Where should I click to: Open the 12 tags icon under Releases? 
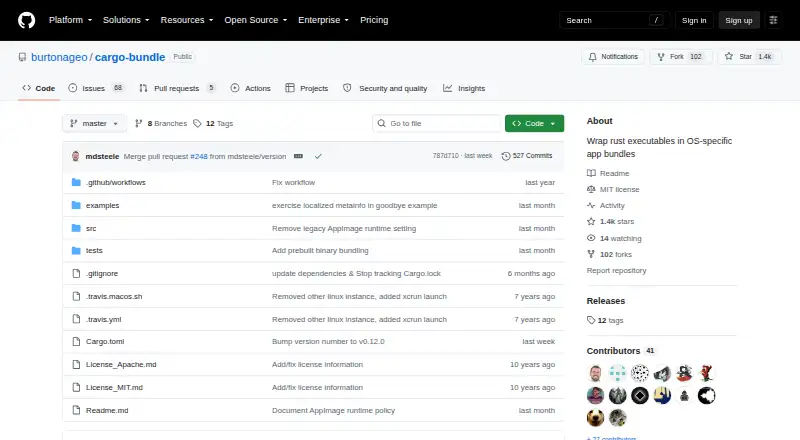coord(591,320)
